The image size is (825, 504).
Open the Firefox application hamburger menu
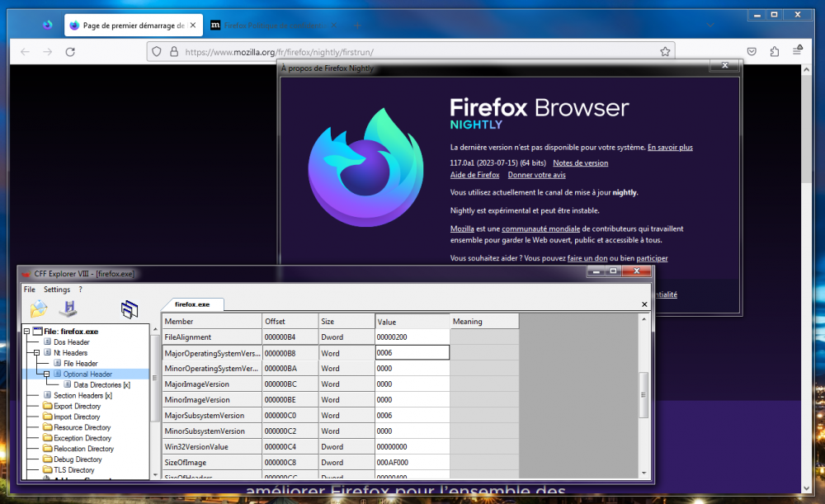tap(797, 51)
